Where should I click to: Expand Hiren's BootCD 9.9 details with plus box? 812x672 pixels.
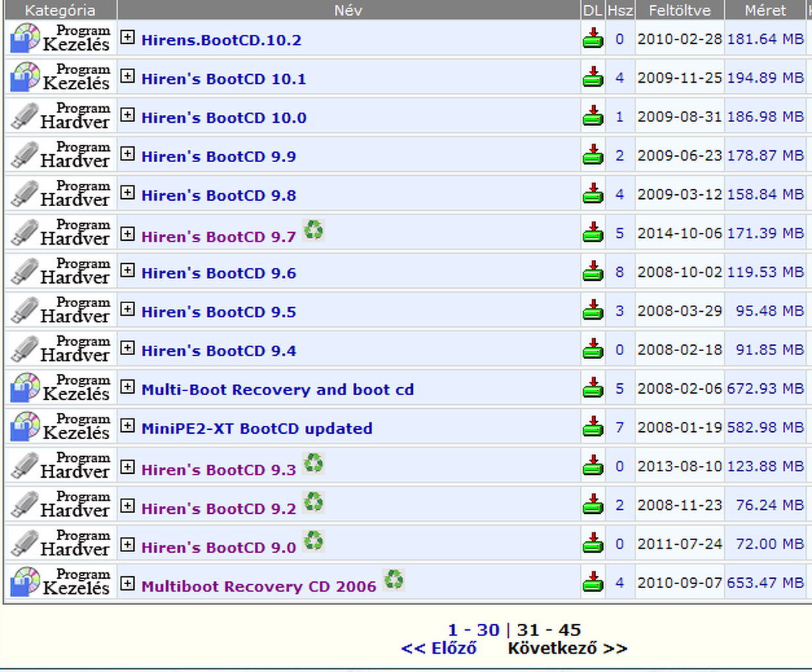tap(127, 153)
